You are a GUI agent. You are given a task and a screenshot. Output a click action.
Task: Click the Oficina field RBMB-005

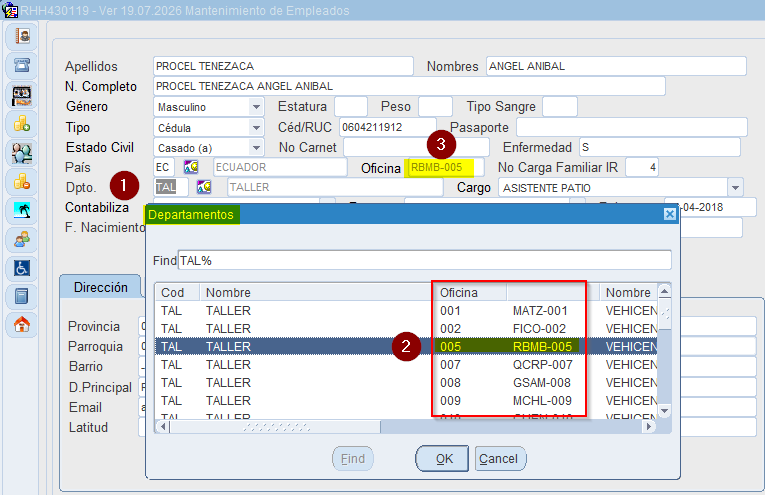(x=445, y=167)
